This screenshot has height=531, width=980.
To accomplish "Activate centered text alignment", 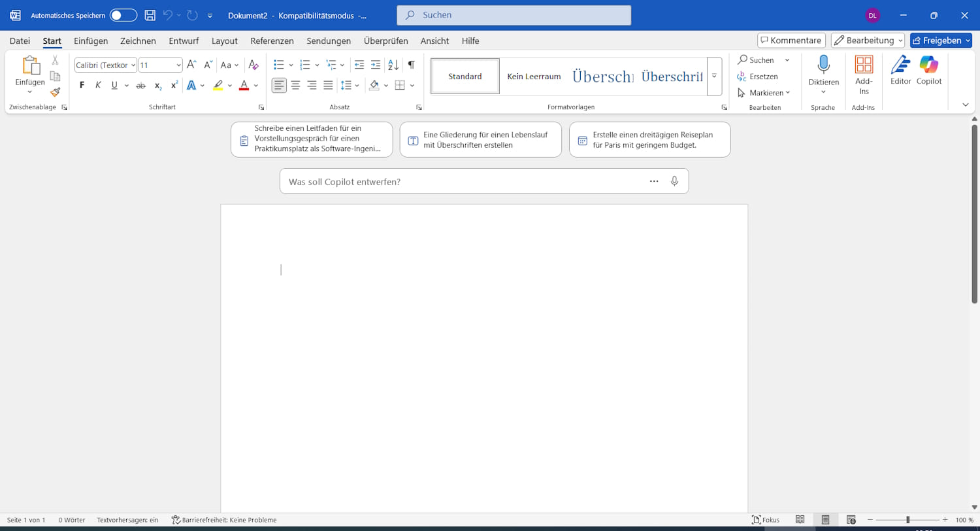I will [x=295, y=85].
